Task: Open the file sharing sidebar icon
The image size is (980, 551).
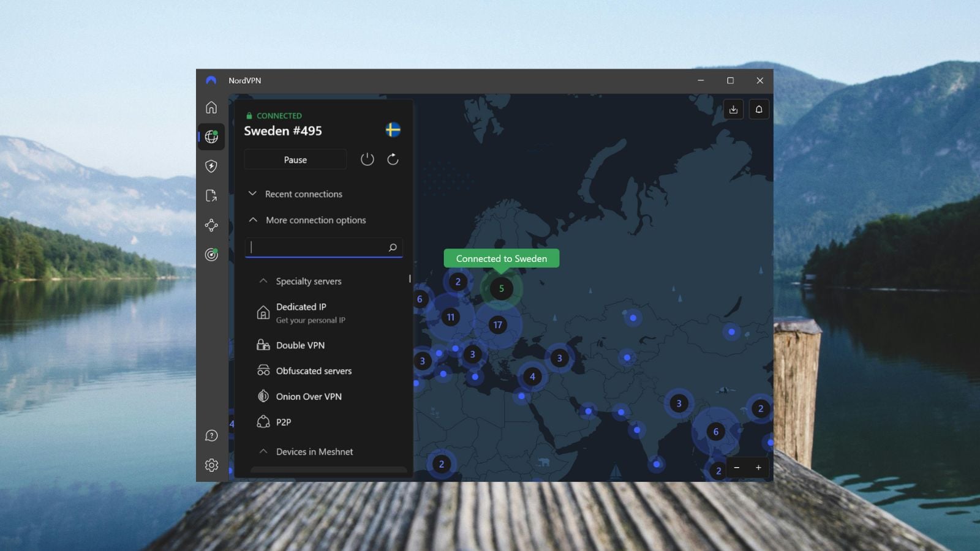Action: coord(211,196)
